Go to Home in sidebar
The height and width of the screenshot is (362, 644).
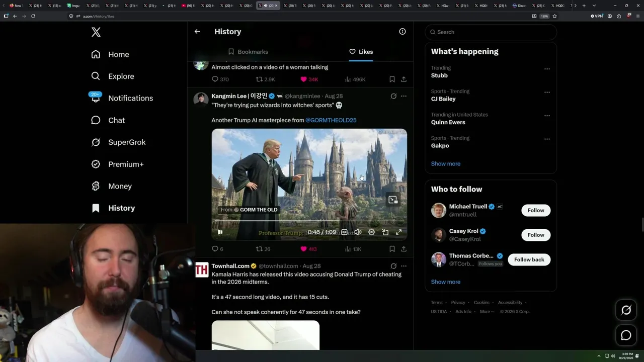coord(110,54)
